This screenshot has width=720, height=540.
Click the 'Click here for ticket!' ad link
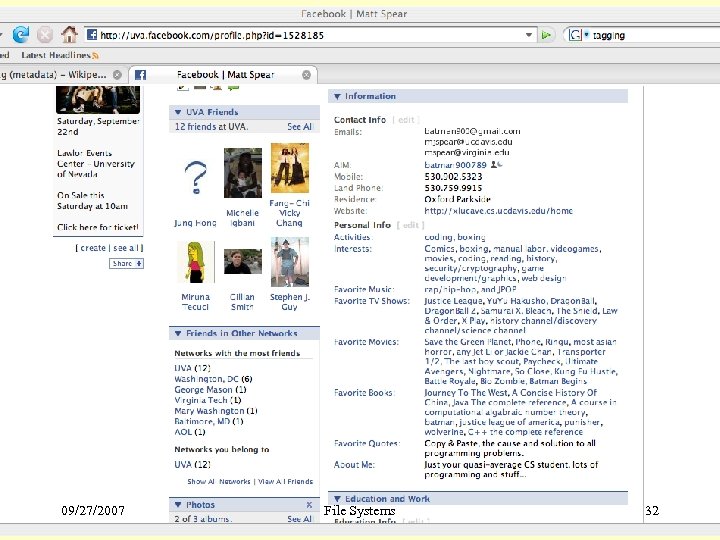97,227
